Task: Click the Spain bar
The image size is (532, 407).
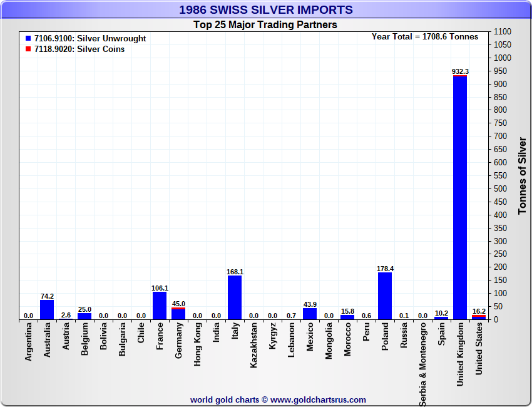Action: tap(441, 318)
